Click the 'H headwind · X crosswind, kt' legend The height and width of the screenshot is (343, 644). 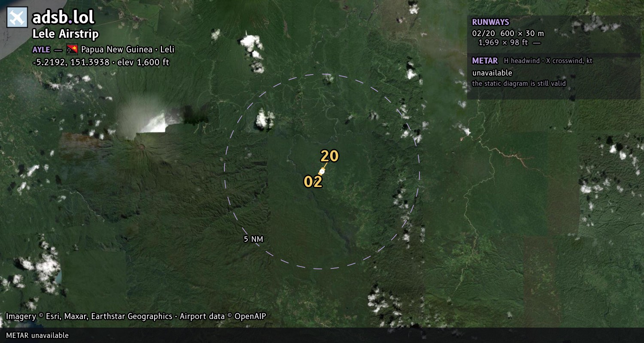click(x=548, y=61)
